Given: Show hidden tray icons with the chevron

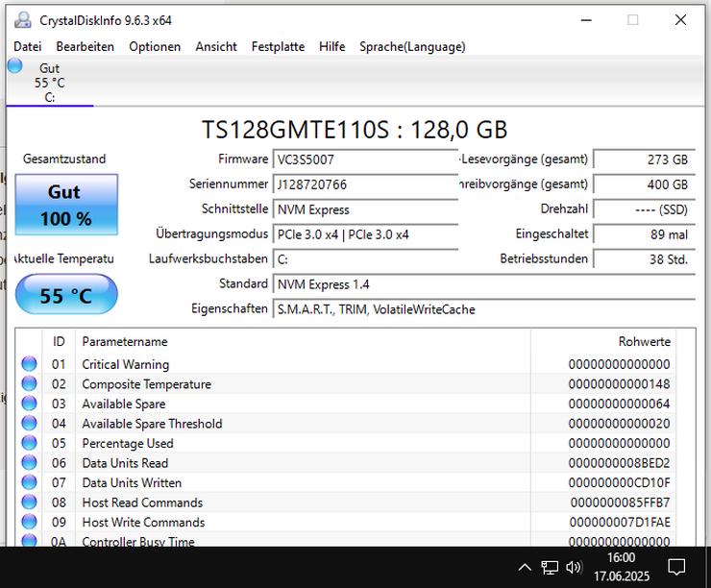Looking at the screenshot, I should point(525,567).
